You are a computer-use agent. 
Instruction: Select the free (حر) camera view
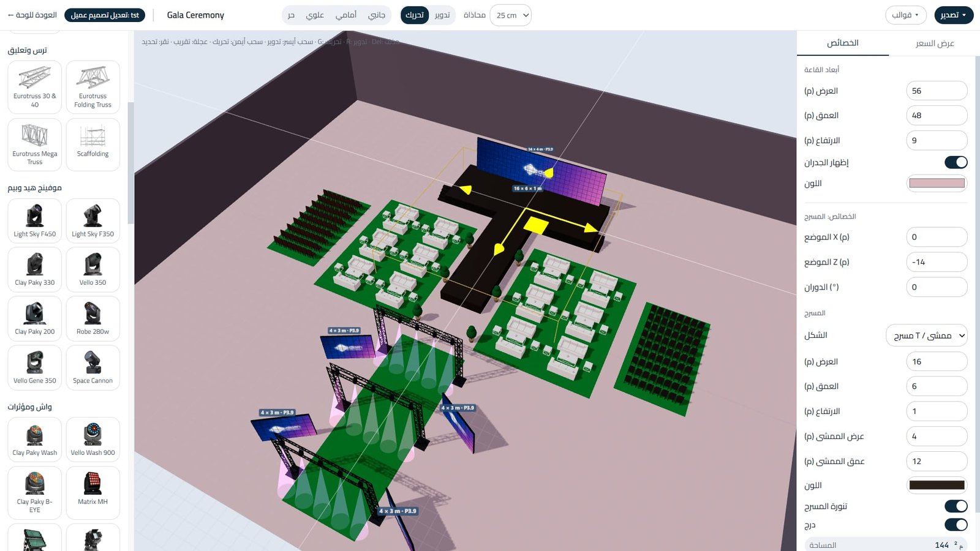[291, 15]
